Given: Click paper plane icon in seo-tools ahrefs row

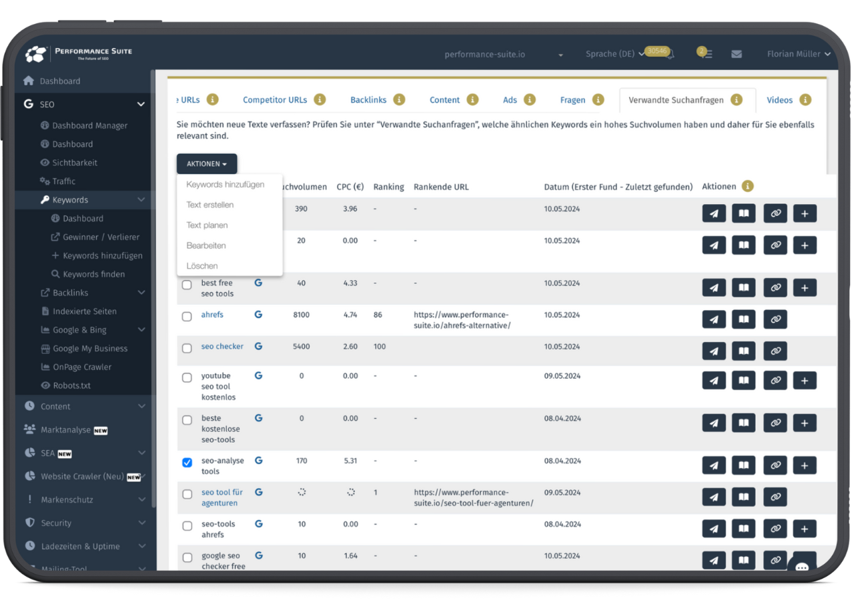Looking at the screenshot, I should tap(714, 529).
